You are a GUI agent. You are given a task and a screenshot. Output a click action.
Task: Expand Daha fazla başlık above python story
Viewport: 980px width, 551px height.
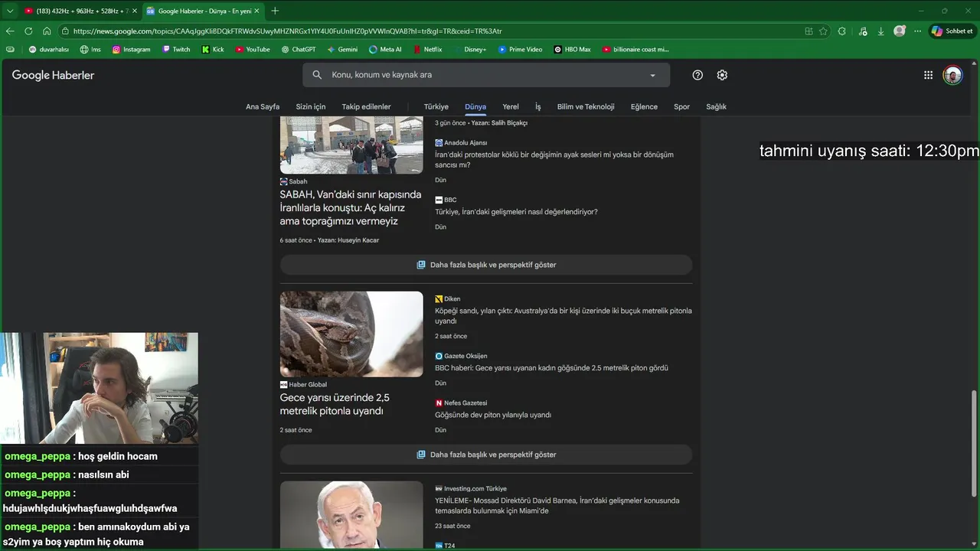tap(486, 265)
